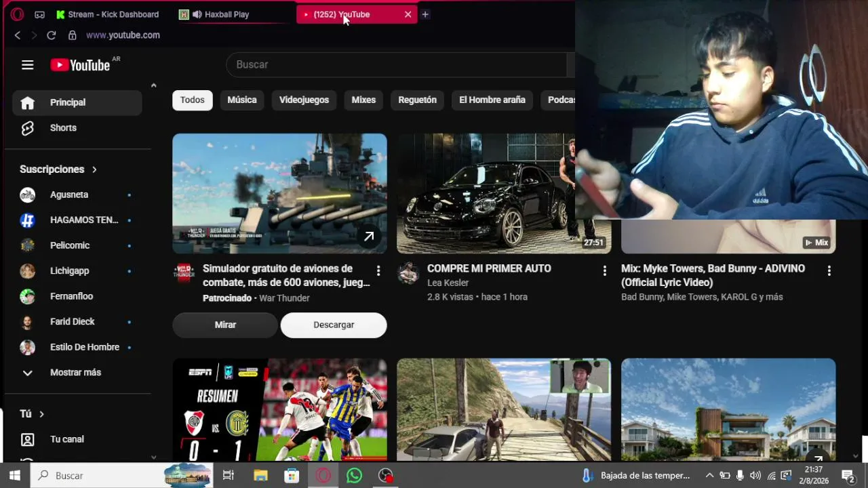This screenshot has width=868, height=488.
Task: Click the Descargar button on the ad
Action: pos(334,325)
